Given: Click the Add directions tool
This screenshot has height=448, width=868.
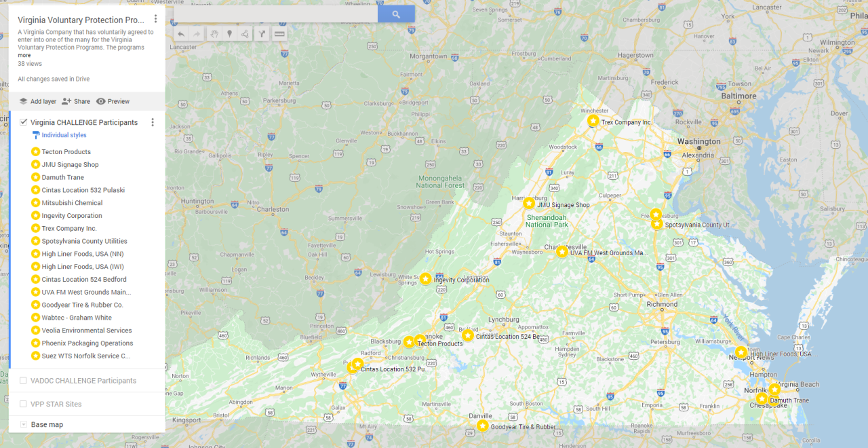Looking at the screenshot, I should coord(262,34).
